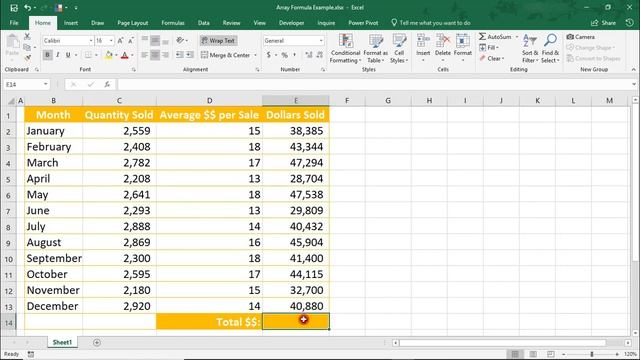Image resolution: width=640 pixels, height=360 pixels.
Task: Add a new sheet with plus icon
Action: click(97, 342)
